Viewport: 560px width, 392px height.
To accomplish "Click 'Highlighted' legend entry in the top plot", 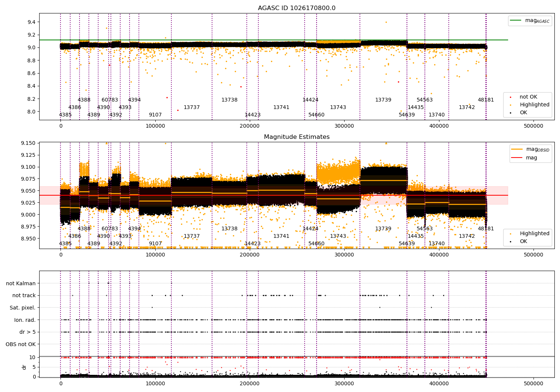I will coord(535,105).
